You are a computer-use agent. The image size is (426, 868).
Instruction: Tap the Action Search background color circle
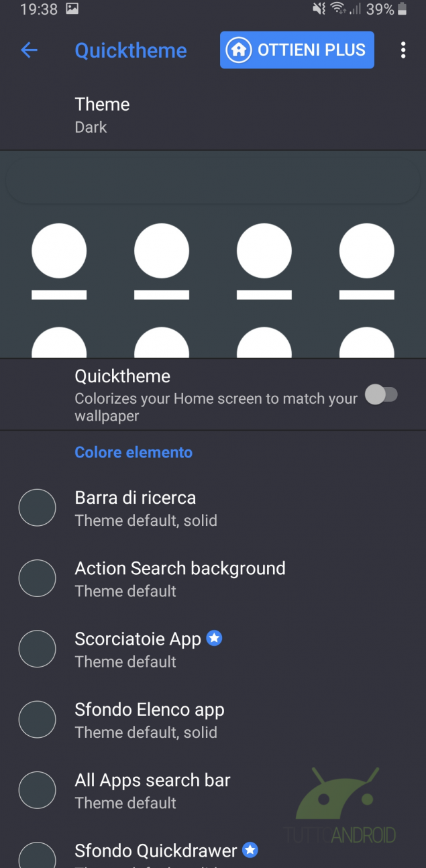pos(37,578)
